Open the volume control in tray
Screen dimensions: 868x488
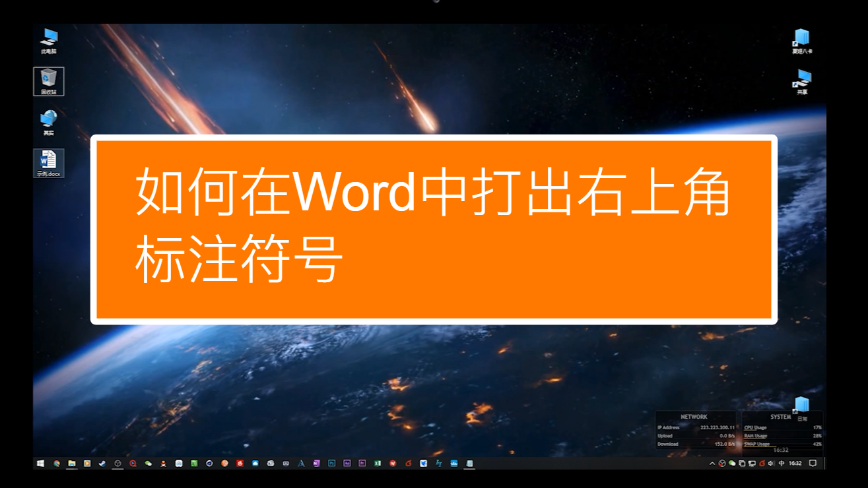(771, 464)
